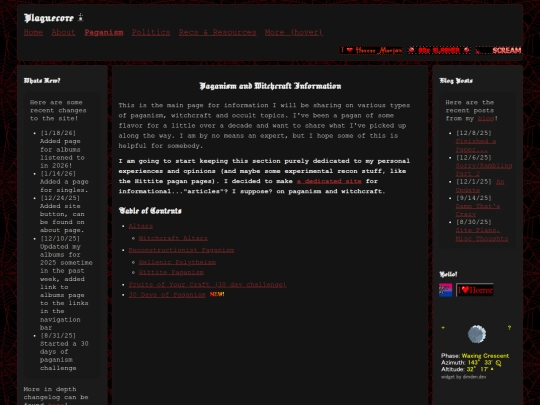This screenshot has width=540, height=405.
Task: Click the moon phase image
Action: [477, 334]
